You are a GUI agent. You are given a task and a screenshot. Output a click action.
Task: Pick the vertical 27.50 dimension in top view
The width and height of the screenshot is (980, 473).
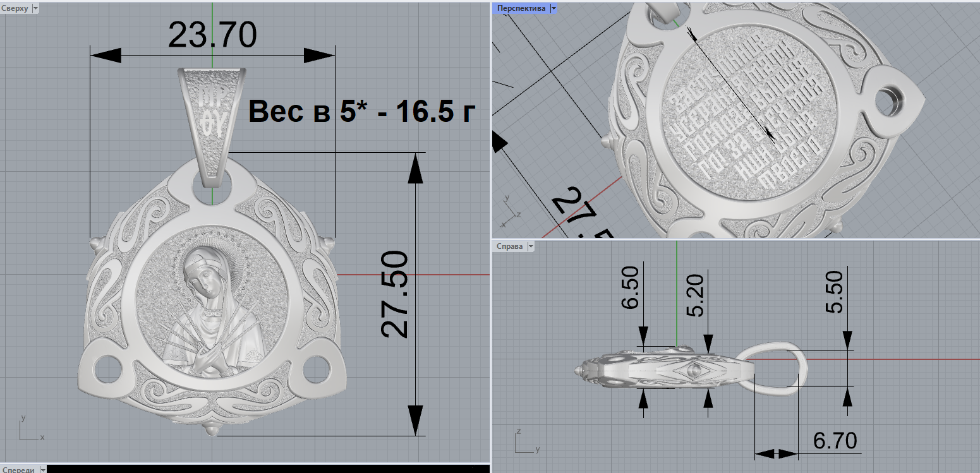tap(396, 294)
